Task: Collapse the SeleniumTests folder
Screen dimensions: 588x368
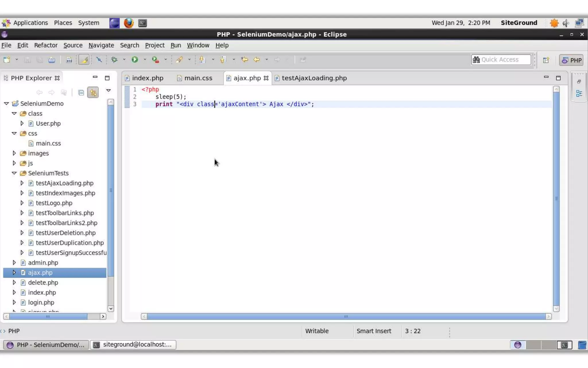Action: point(14,173)
